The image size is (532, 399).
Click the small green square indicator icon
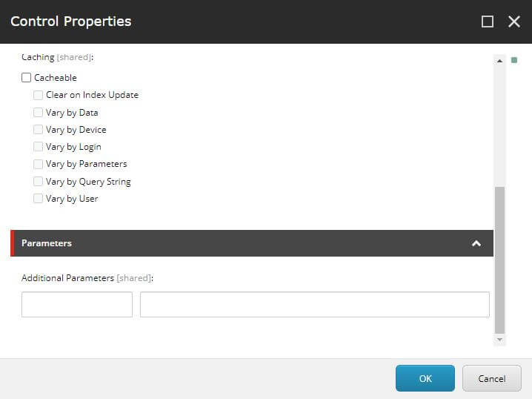coord(514,60)
